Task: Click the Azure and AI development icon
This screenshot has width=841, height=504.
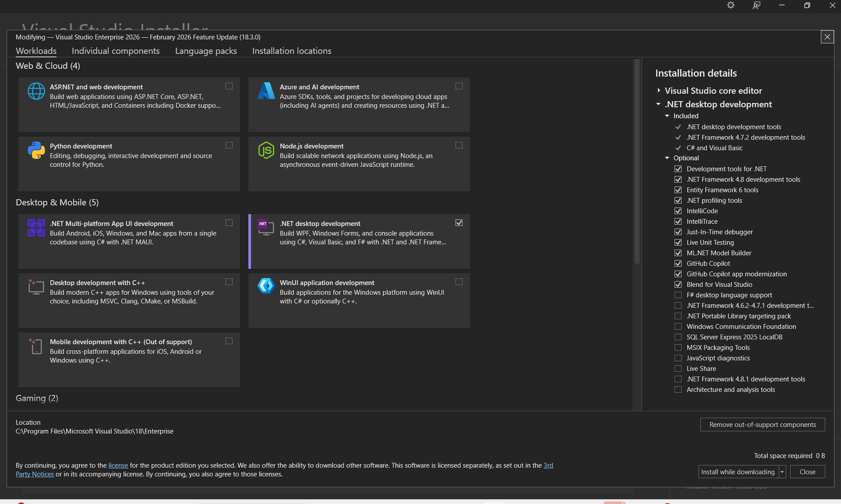Action: [x=266, y=91]
